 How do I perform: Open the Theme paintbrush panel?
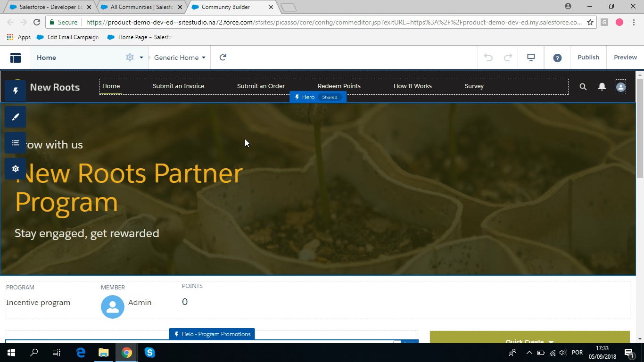tap(16, 117)
